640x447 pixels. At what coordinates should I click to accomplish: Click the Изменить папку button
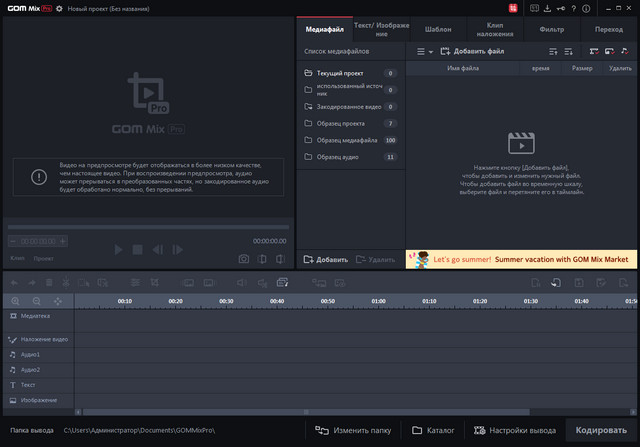click(x=353, y=430)
